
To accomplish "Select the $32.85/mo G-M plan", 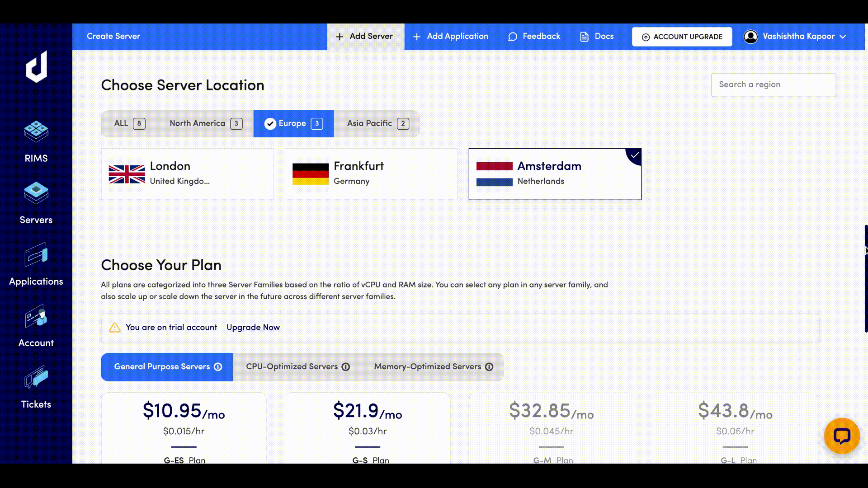I will point(552,428).
